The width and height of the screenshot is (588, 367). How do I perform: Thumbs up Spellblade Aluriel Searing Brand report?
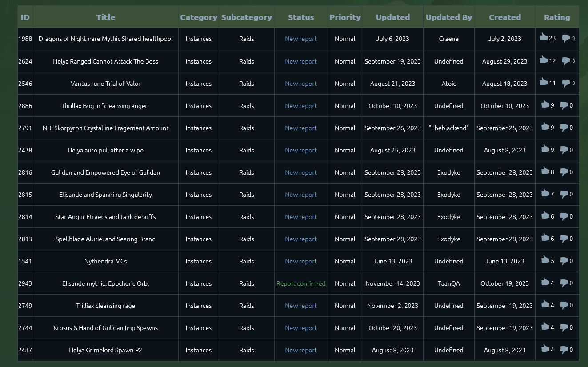pos(545,237)
